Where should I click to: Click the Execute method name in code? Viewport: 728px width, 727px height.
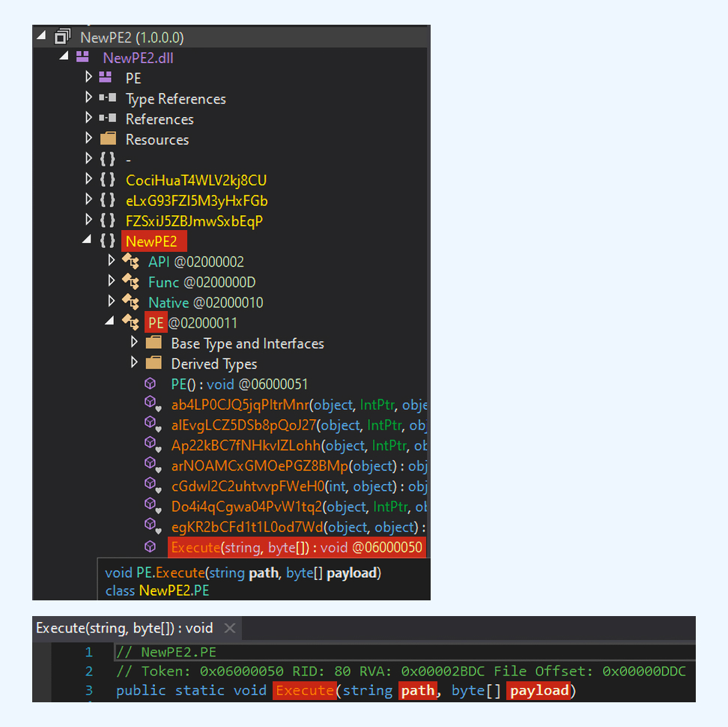coord(305,690)
